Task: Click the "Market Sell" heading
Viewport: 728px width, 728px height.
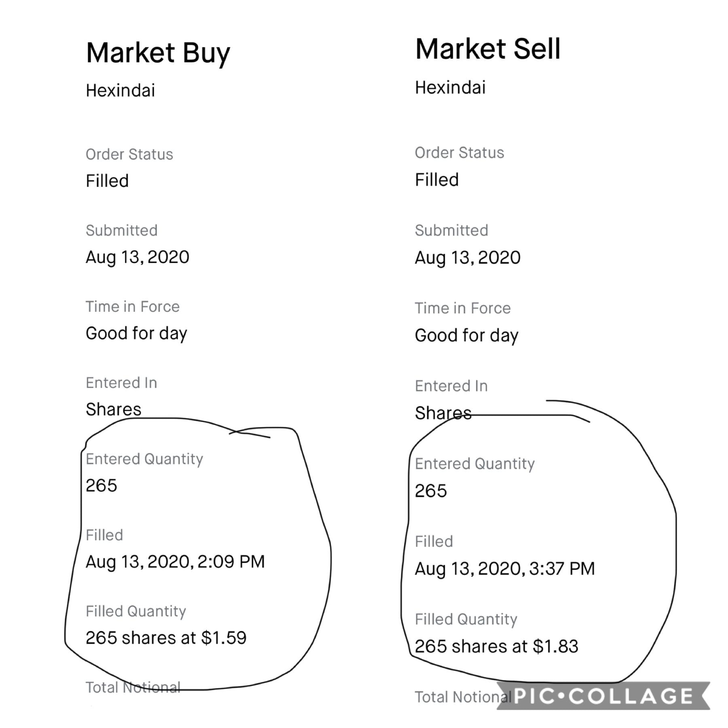Action: tap(488, 49)
